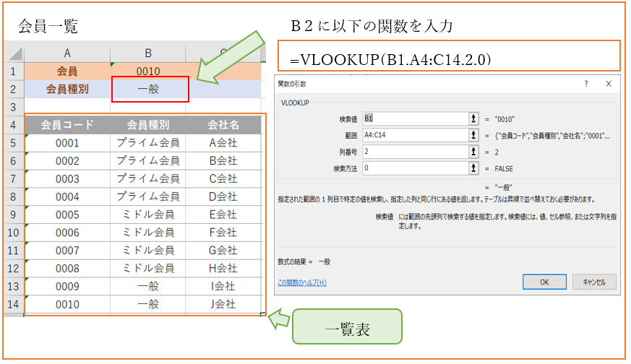Click the ? help icon in the dialog title bar
This screenshot has height=364, width=631.
[x=585, y=84]
